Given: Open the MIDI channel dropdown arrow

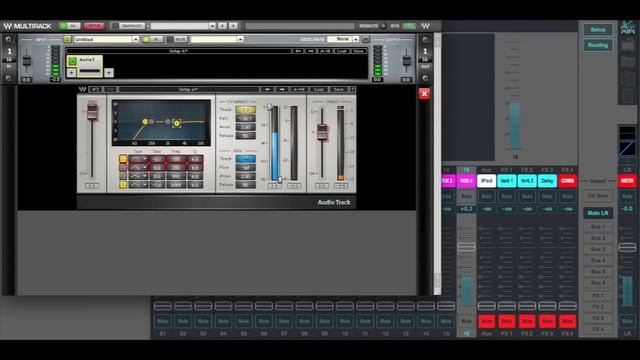Looking at the screenshot, I should tap(240, 39).
